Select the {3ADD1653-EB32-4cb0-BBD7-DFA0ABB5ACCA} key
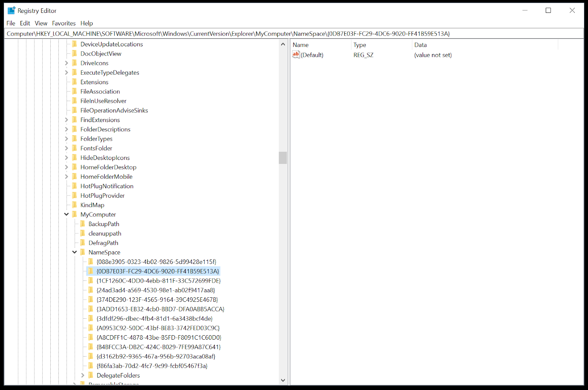 click(160, 309)
